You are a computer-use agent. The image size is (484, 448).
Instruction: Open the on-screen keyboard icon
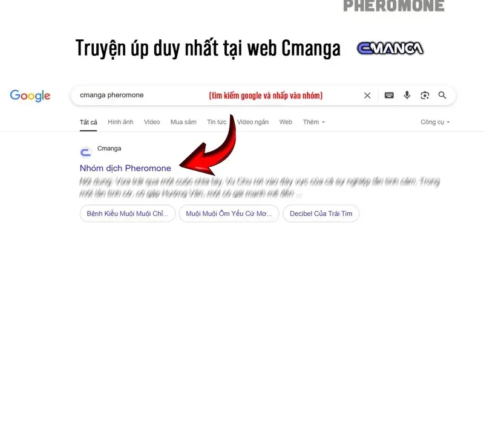[x=389, y=96]
